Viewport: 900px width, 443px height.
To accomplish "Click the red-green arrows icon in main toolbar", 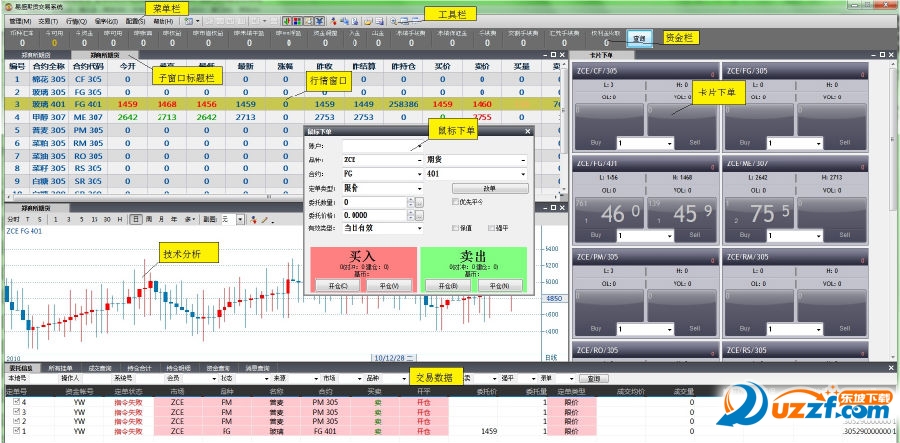I will click(x=286, y=21).
